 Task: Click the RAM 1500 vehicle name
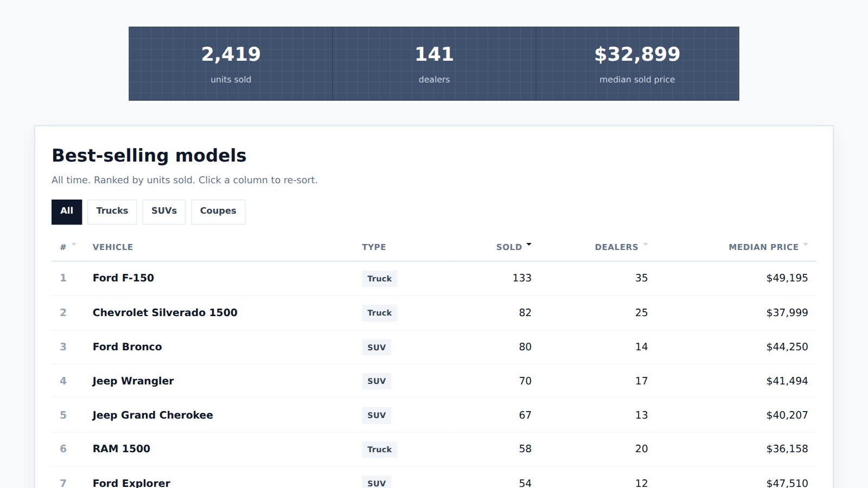[122, 448]
